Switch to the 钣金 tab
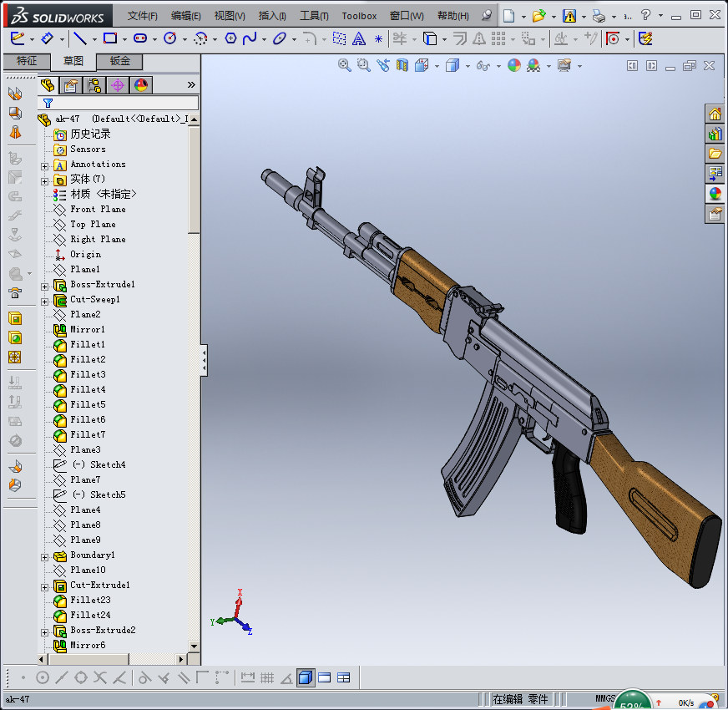 (x=119, y=61)
